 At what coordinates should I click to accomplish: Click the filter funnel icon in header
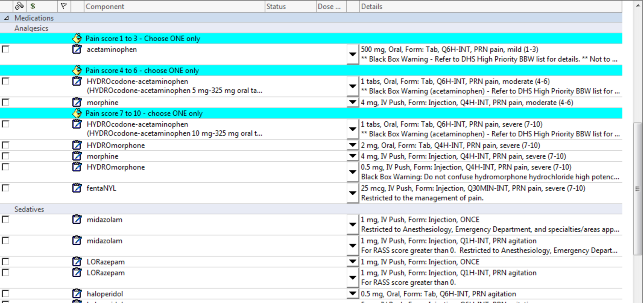[64, 6]
